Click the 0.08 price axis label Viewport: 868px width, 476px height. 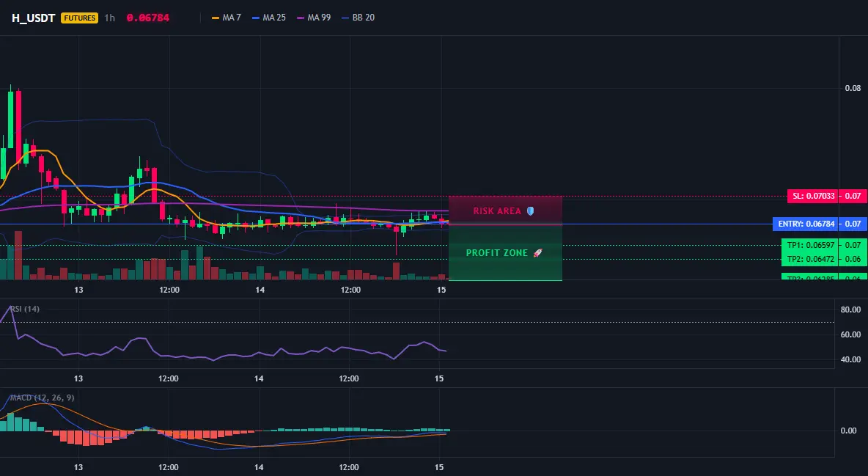[853, 88]
